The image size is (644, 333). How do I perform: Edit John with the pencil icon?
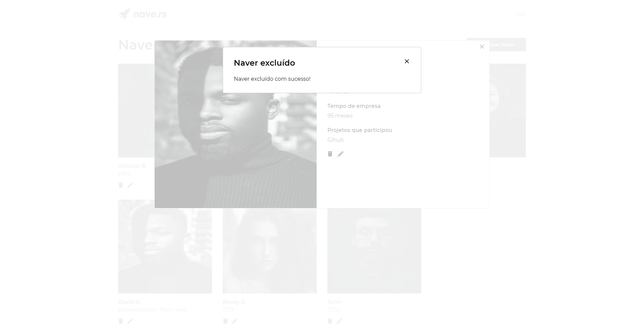(339, 321)
